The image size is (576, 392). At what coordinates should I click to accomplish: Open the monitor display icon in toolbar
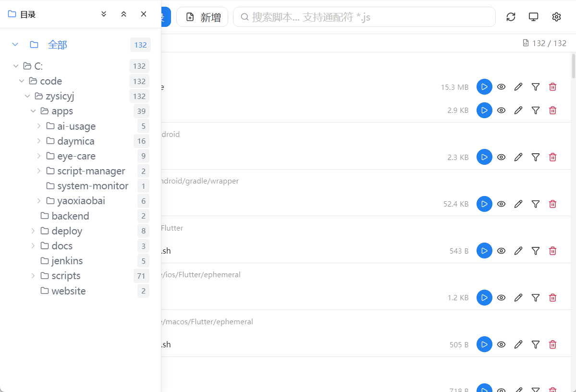click(533, 17)
